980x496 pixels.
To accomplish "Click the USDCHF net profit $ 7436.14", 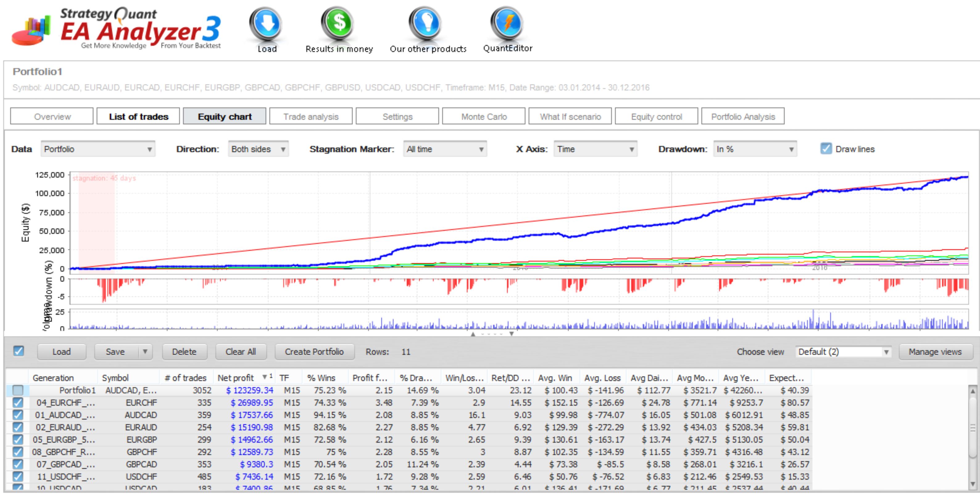I will pyautogui.click(x=254, y=477).
